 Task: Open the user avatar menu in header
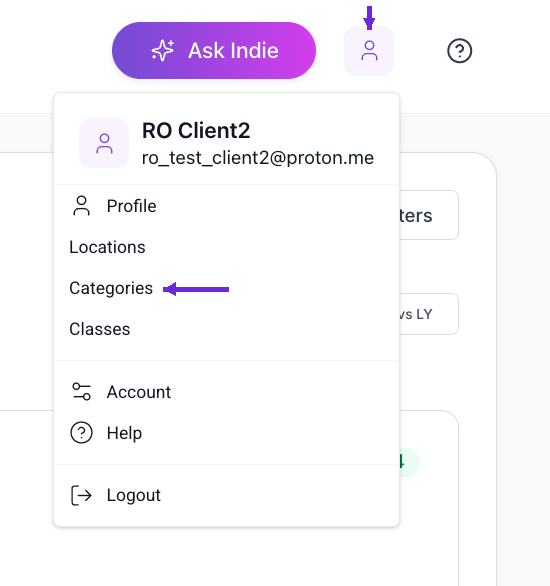(x=369, y=51)
